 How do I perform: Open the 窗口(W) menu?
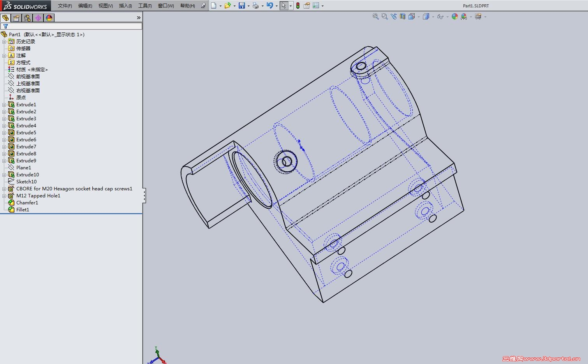tap(166, 6)
